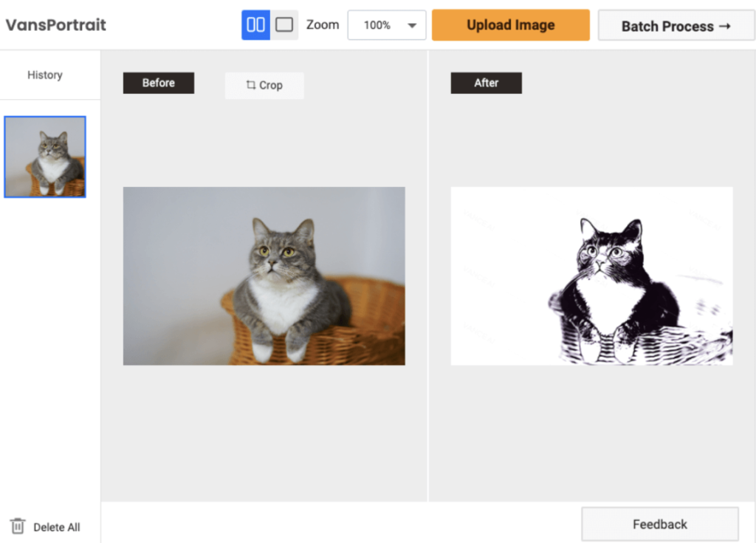756x543 pixels.
Task: Click the crop icon
Action: [x=251, y=85]
